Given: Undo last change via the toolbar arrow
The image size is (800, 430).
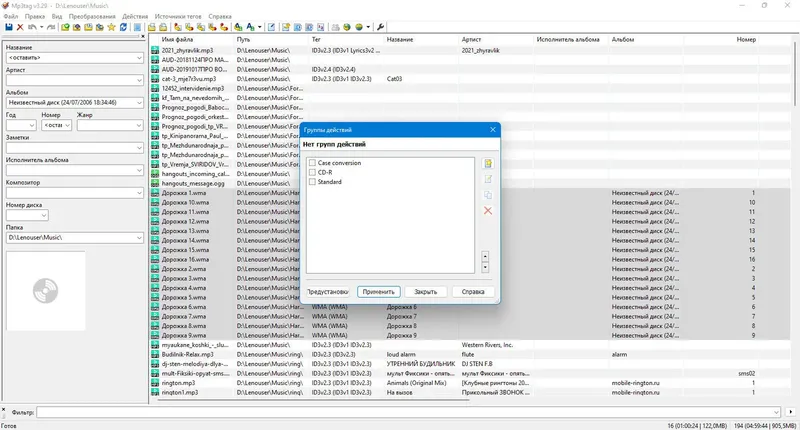Looking at the screenshot, I should point(32,27).
